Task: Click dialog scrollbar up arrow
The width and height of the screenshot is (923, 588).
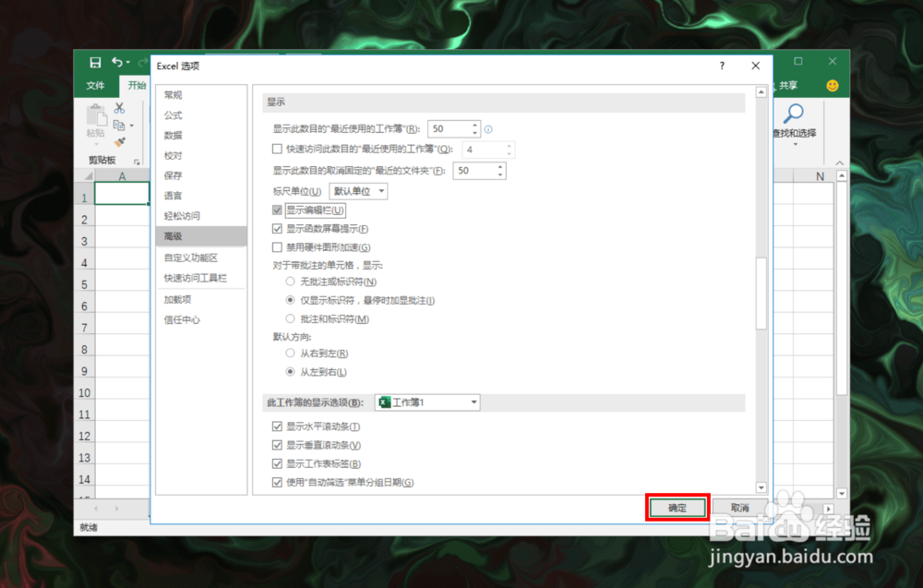Action: [x=761, y=92]
